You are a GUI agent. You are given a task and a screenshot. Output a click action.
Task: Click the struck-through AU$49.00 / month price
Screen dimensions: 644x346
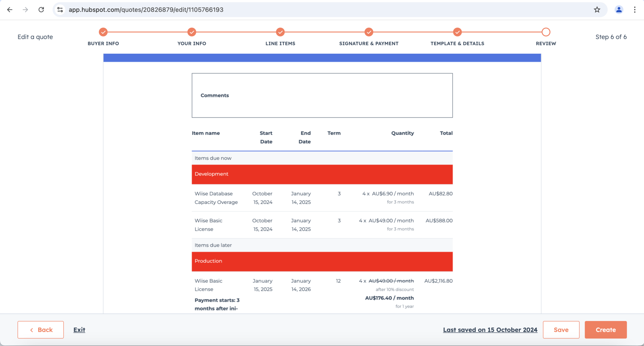pyautogui.click(x=391, y=281)
